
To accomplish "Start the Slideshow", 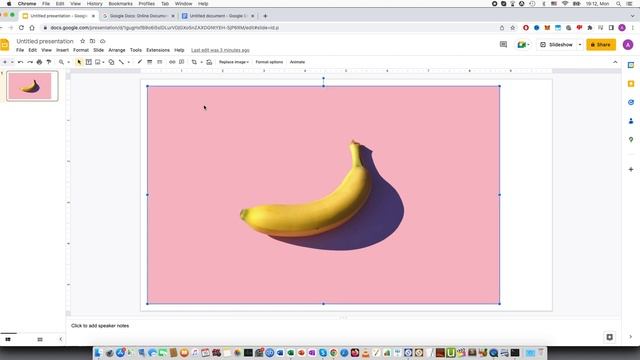I will (x=557, y=44).
